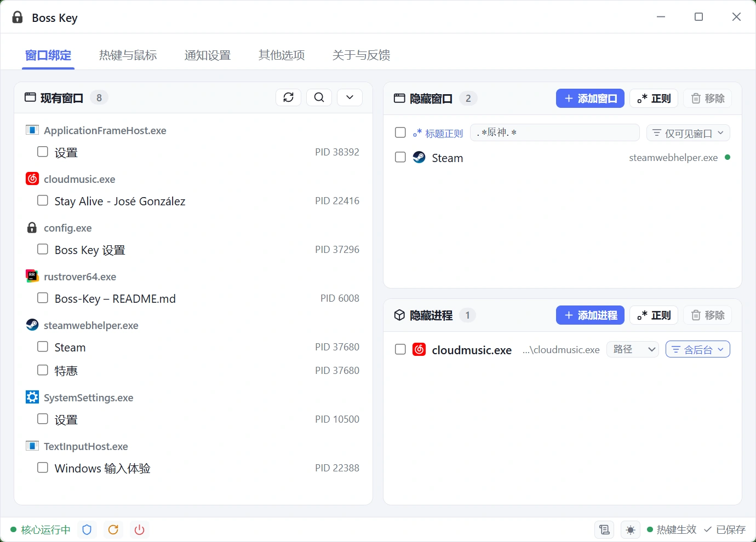Check the 设置 window under ApplicationFrameHost.exe
756x542 pixels.
tap(43, 152)
